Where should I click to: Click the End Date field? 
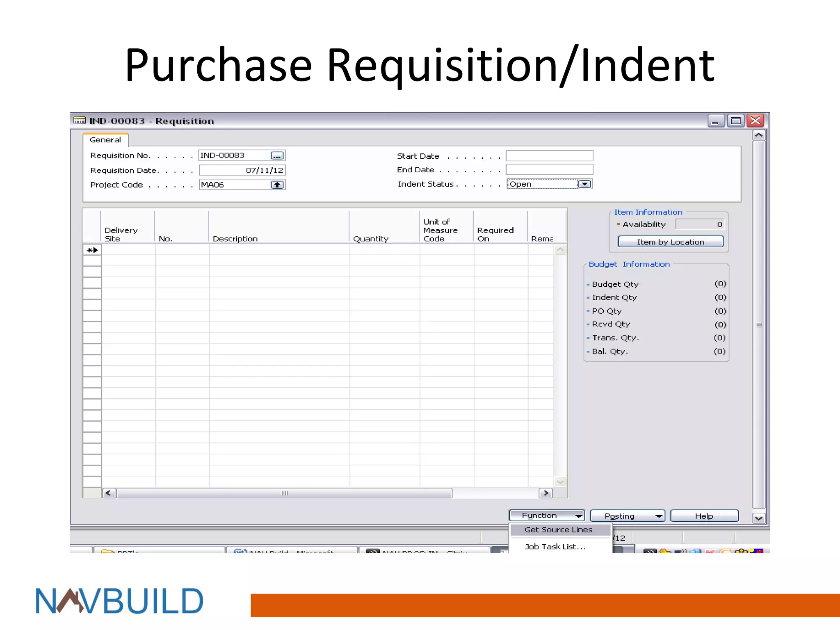click(549, 169)
